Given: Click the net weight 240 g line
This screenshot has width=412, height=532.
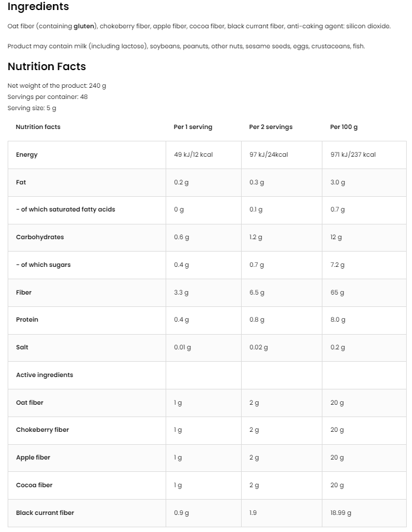Looking at the screenshot, I should point(57,85).
